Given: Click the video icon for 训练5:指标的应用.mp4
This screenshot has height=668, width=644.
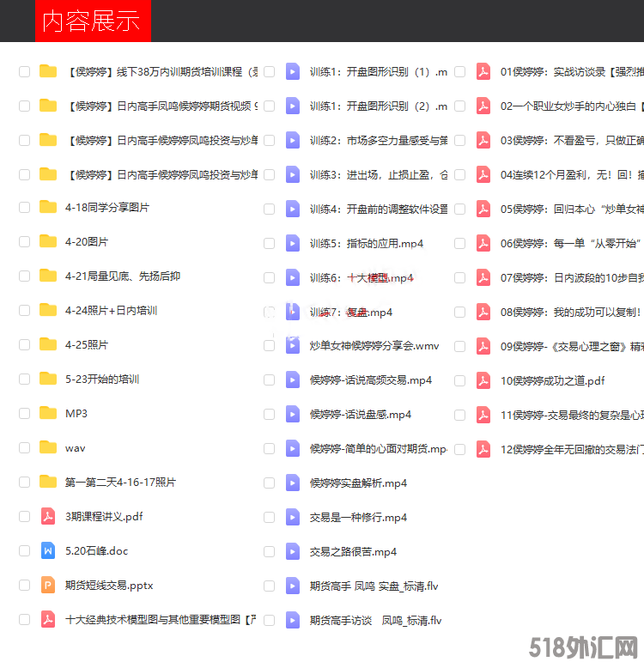Looking at the screenshot, I should pos(293,243).
